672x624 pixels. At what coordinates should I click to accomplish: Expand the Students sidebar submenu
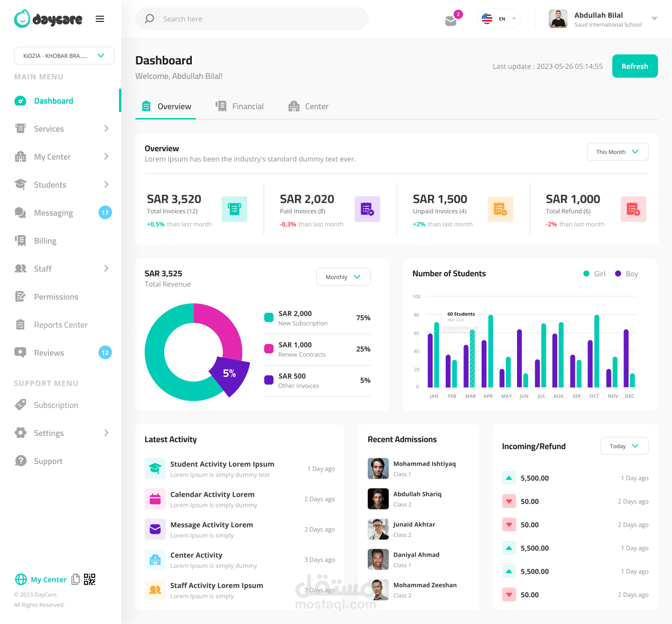(106, 184)
